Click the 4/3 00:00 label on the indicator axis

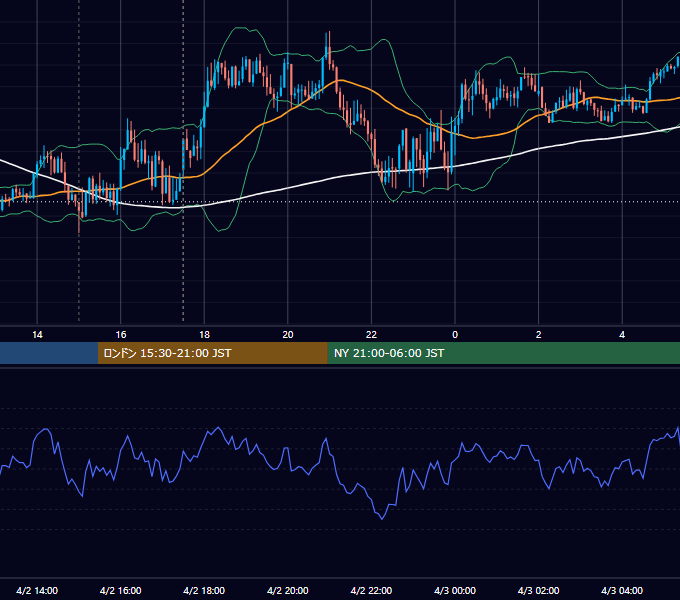455,590
